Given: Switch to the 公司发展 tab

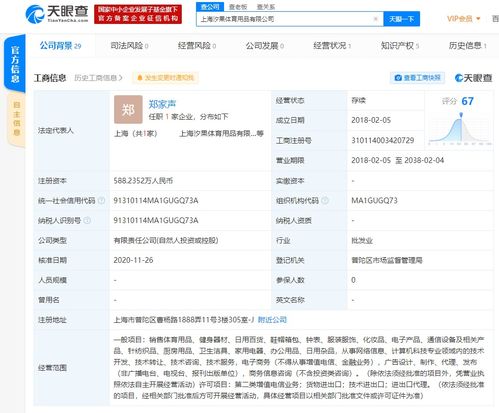Looking at the screenshot, I should click(265, 46).
